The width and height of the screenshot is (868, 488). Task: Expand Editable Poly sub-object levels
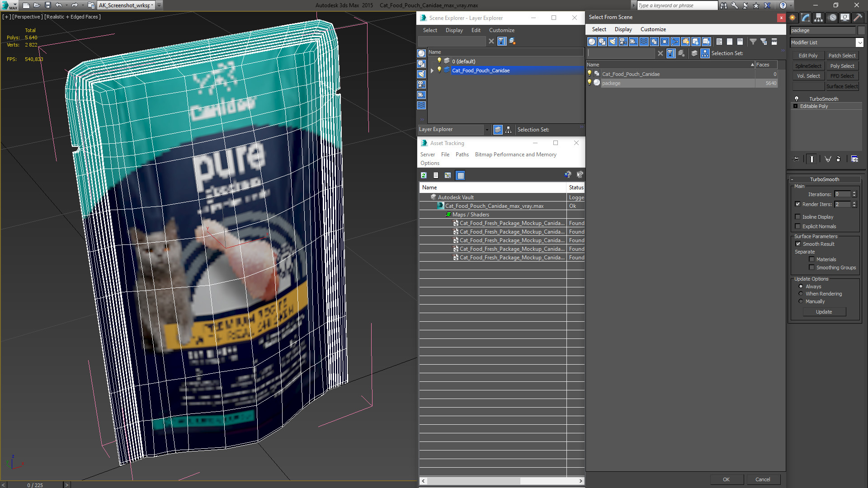[795, 106]
